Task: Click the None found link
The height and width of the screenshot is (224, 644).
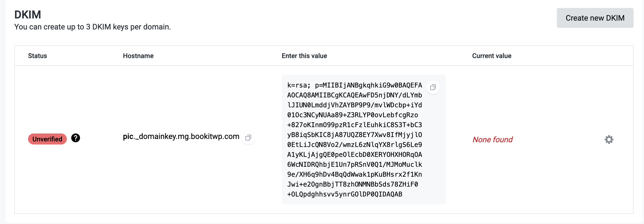Action: coord(492,140)
